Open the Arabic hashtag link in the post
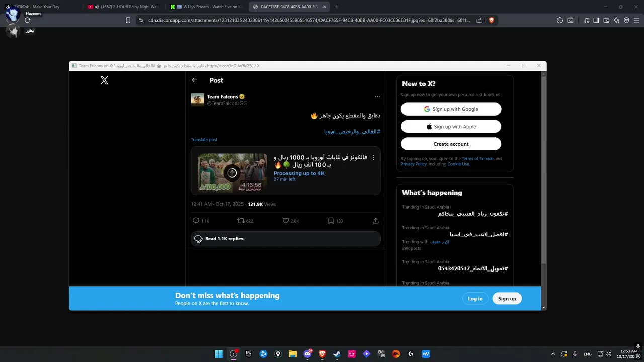The image size is (644, 362). point(352,131)
